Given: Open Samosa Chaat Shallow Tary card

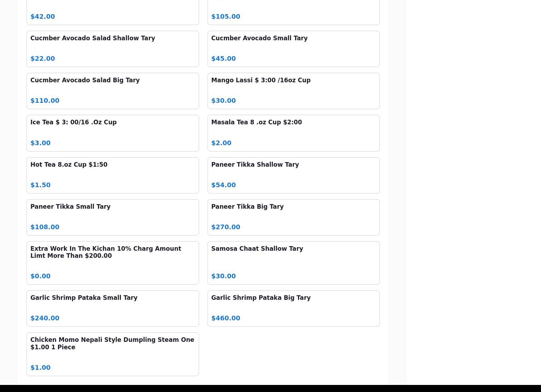Looking at the screenshot, I should [293, 263].
